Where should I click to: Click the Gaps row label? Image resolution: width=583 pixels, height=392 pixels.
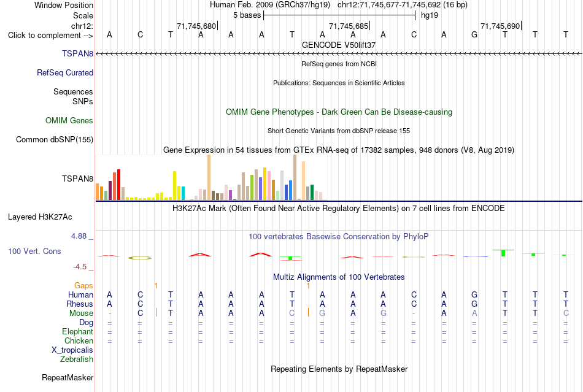pos(83,285)
